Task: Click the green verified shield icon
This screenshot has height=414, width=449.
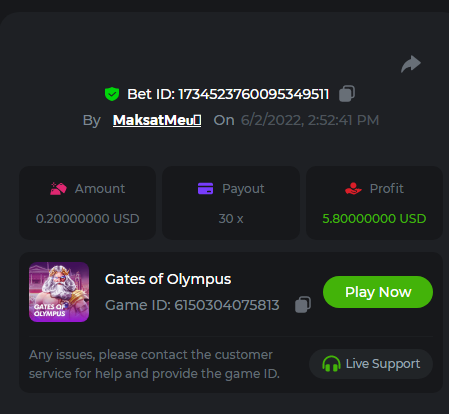Action: coord(112,94)
